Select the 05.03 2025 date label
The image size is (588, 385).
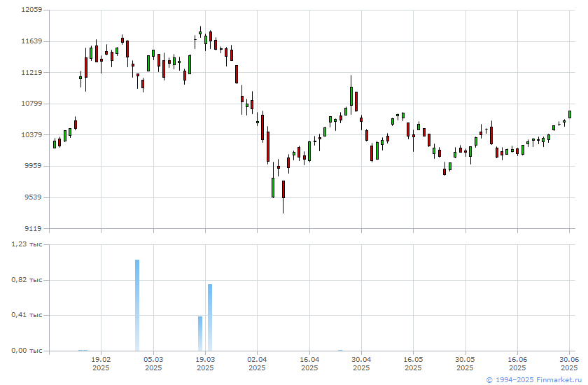pyautogui.click(x=153, y=363)
